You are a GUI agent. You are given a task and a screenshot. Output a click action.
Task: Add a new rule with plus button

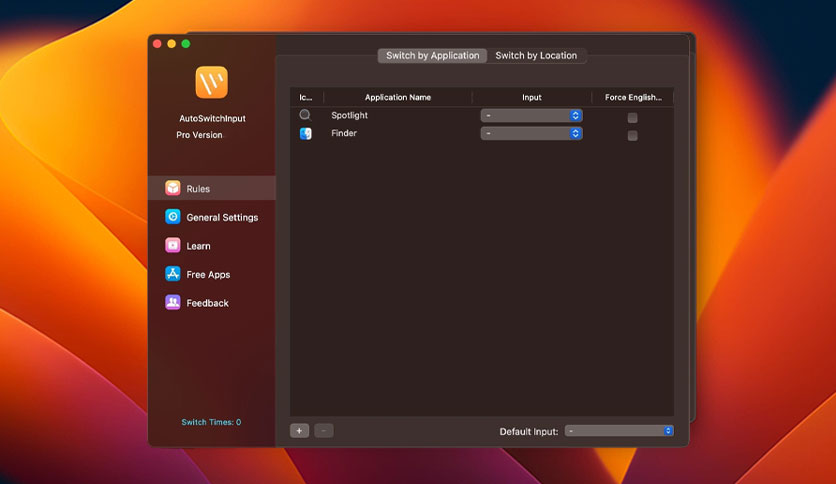[x=300, y=431]
